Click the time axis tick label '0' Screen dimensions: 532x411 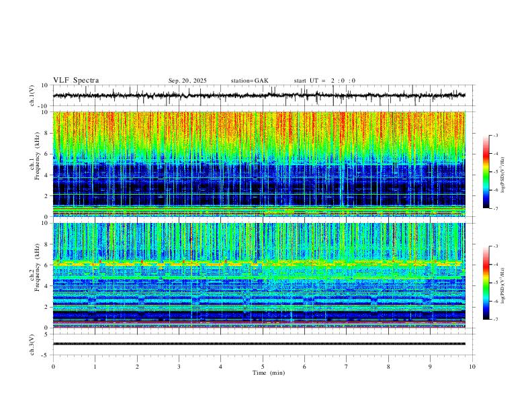click(53, 367)
